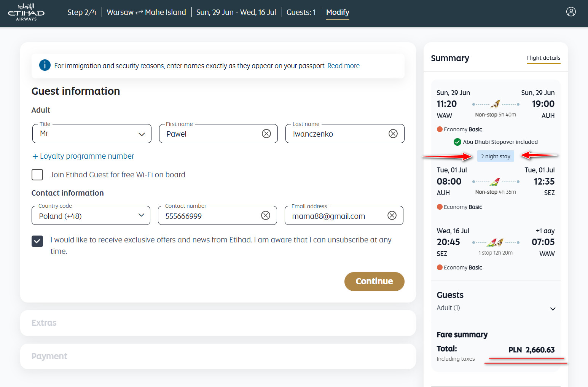Open the user account profile icon
Image resolution: width=588 pixels, height=387 pixels.
click(x=571, y=12)
